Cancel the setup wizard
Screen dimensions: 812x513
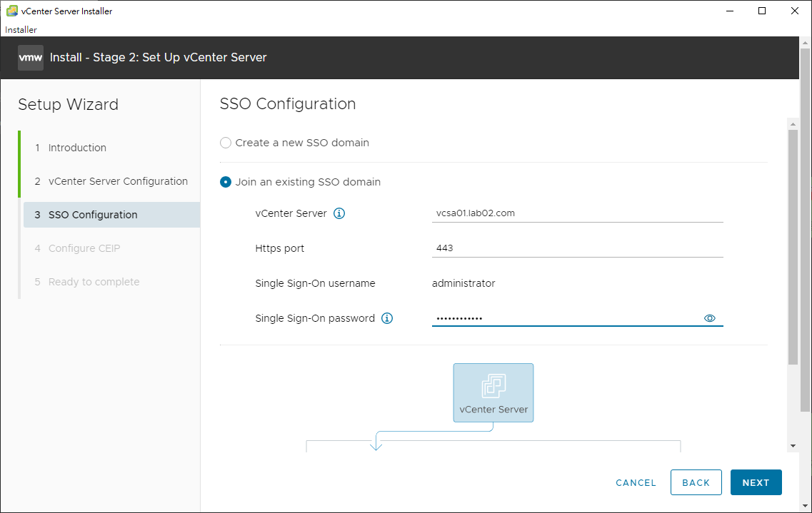tap(636, 482)
